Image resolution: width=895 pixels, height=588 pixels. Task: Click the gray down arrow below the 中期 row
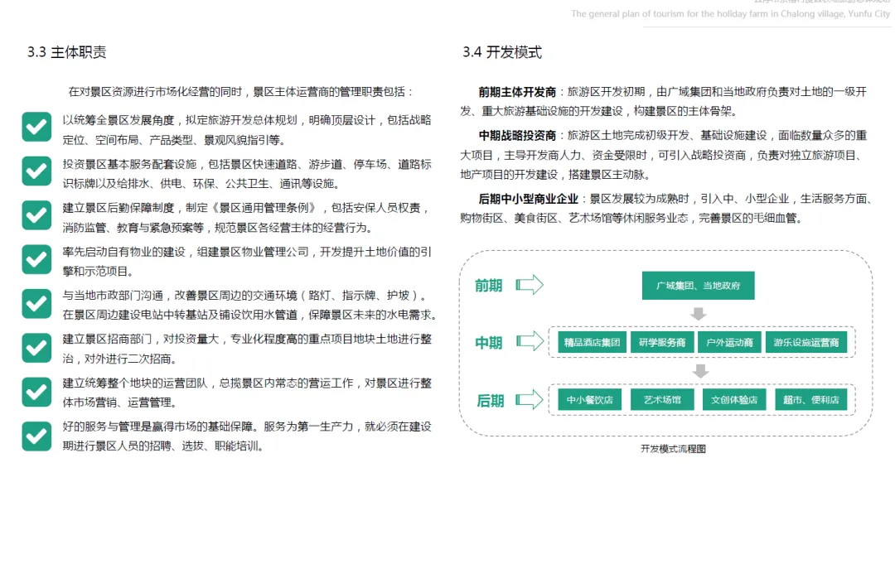(700, 371)
